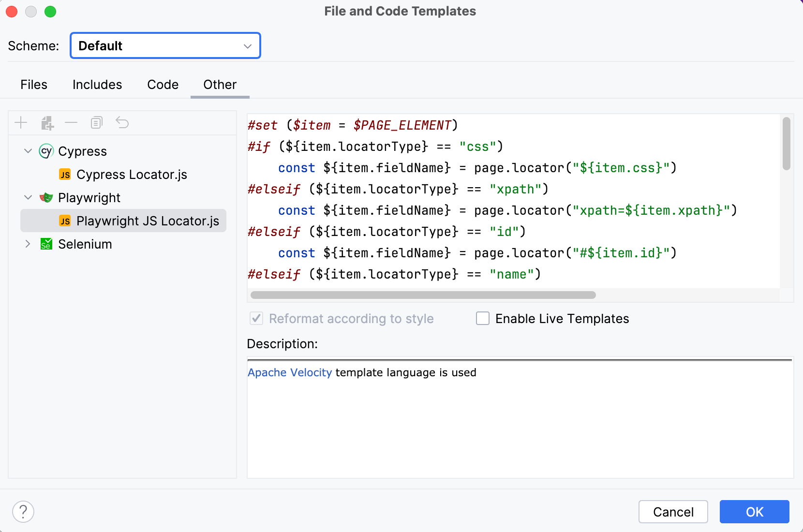Expand the Selenium tree node
This screenshot has width=803, height=532.
pyautogui.click(x=28, y=244)
